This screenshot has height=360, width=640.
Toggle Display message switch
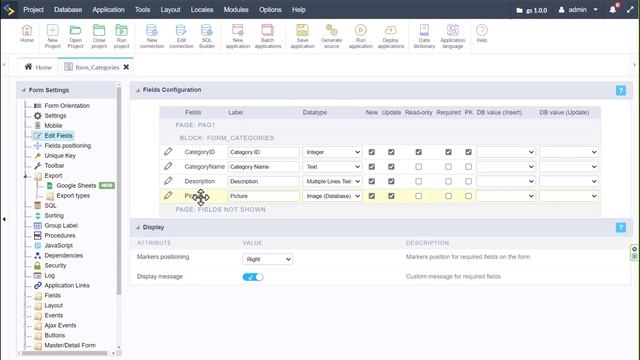(253, 277)
